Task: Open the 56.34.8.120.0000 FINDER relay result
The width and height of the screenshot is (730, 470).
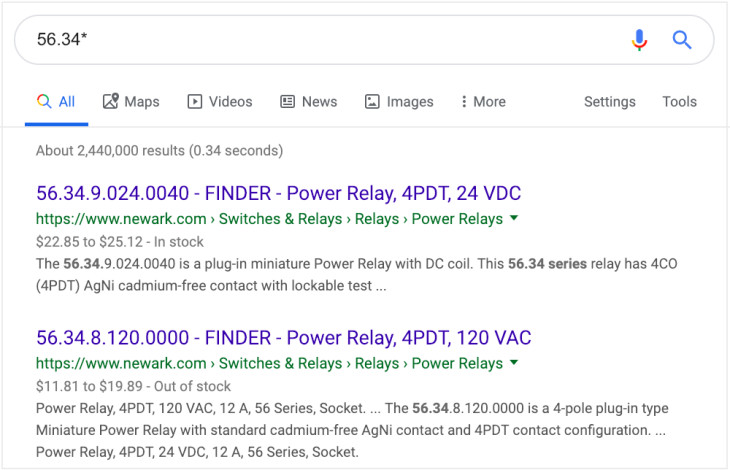Action: point(284,337)
